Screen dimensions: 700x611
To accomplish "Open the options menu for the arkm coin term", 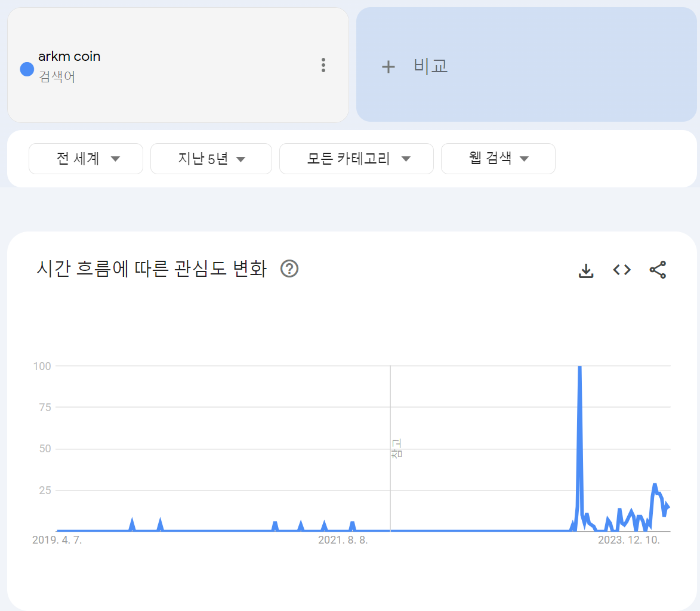I will pos(323,66).
